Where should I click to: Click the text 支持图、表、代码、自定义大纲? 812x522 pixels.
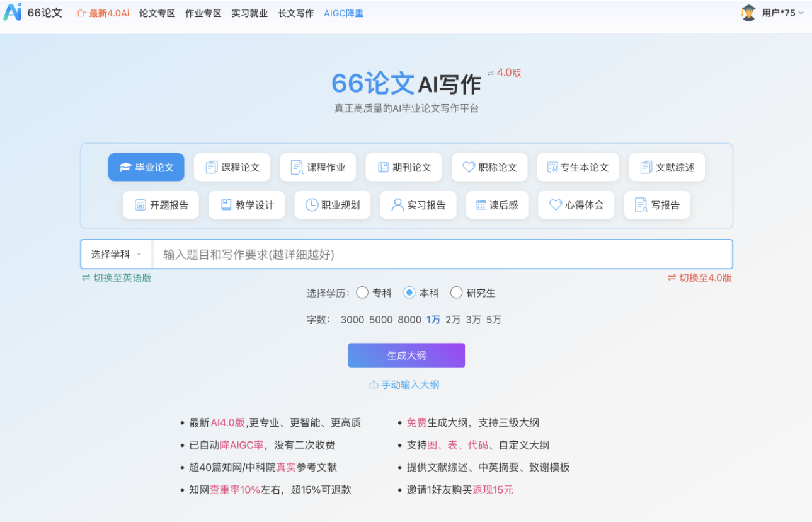pyautogui.click(x=478, y=445)
